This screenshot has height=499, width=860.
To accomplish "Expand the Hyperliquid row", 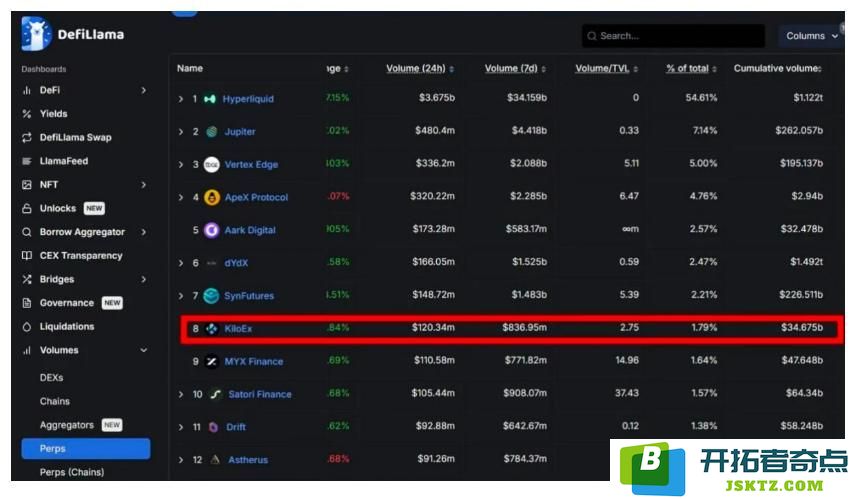I will [x=181, y=99].
